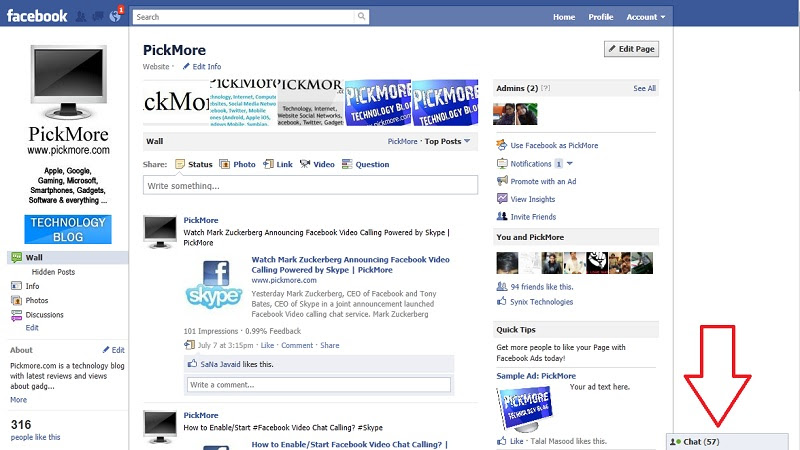Image resolution: width=800 pixels, height=450 pixels.
Task: Click thumbs-up icon beside SaNa Javaid likes
Action: [x=192, y=364]
